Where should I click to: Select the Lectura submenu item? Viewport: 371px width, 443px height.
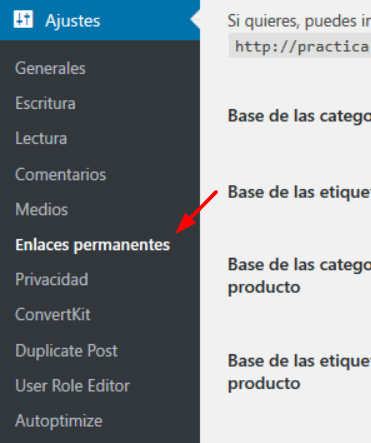[41, 138]
